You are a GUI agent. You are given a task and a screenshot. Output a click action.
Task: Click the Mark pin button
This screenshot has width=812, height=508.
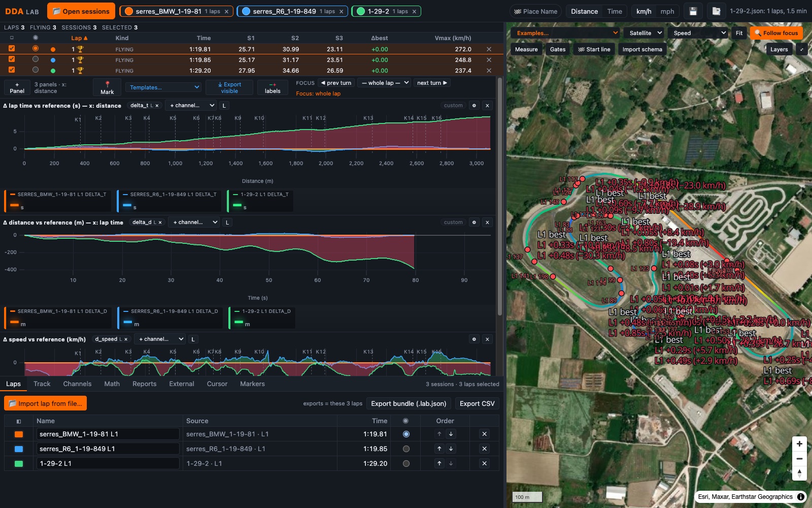(107, 87)
